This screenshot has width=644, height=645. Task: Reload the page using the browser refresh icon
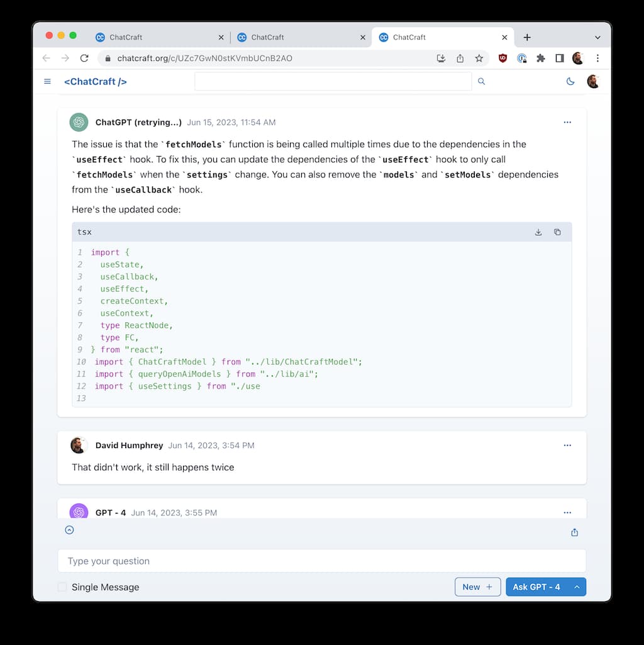click(x=84, y=58)
